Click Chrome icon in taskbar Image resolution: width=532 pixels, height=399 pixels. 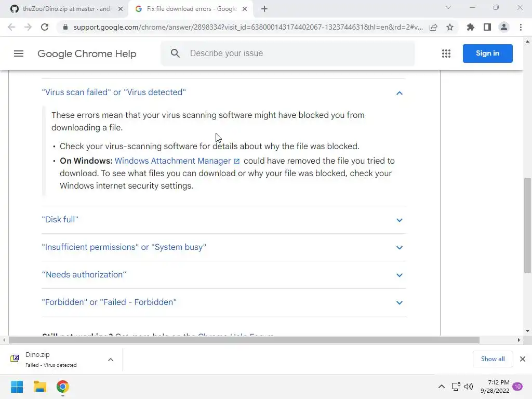[x=63, y=387]
